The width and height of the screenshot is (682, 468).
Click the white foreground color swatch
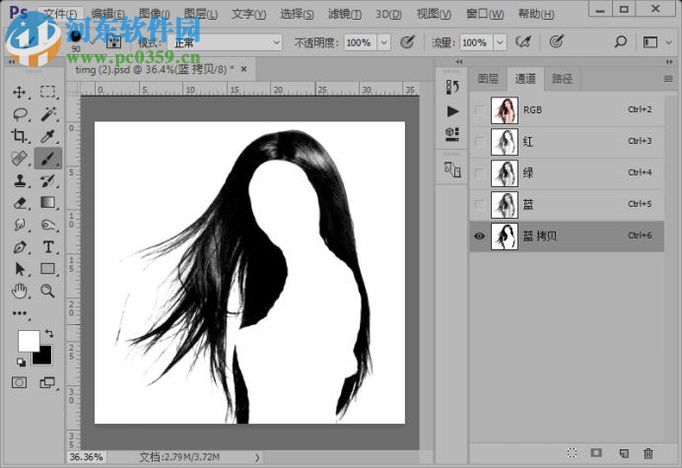(28, 341)
